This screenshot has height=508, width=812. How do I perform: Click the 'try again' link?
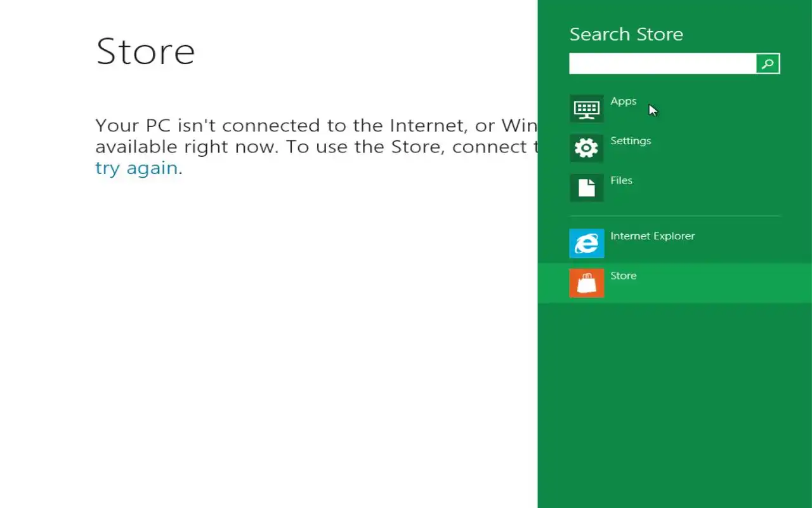click(x=136, y=168)
